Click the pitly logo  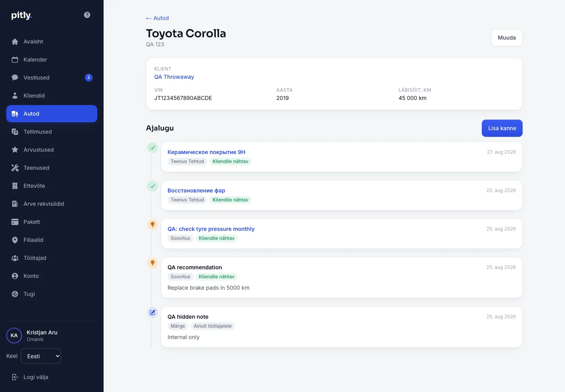[22, 15]
